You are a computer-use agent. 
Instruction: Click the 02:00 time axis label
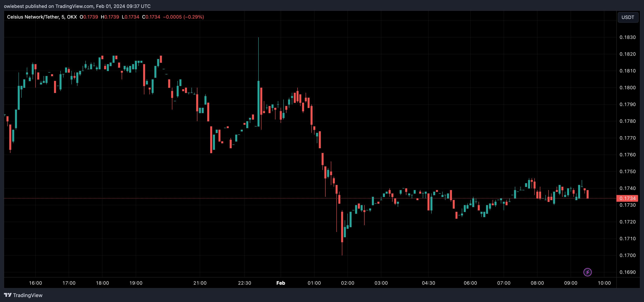click(x=348, y=283)
